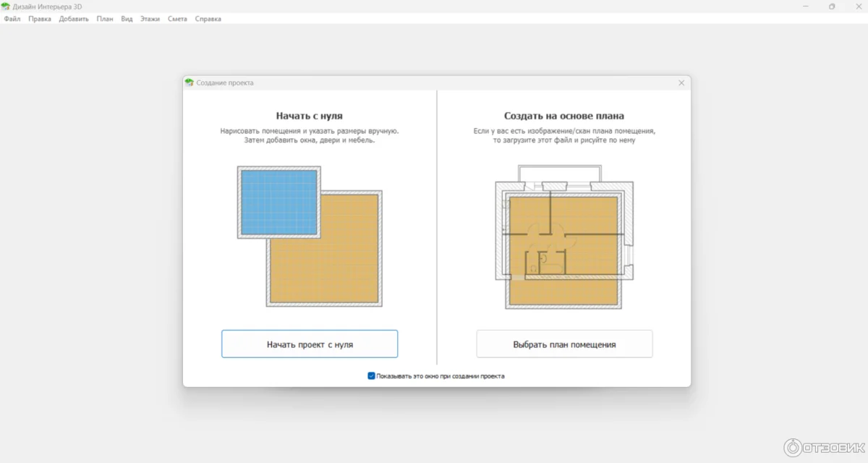Click the Выбрать план помещения button
The image size is (868, 463).
point(564,344)
